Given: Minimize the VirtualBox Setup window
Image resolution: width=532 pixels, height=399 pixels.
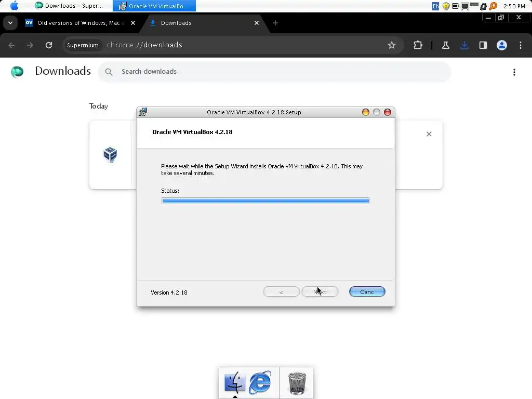Looking at the screenshot, I should click(x=365, y=112).
